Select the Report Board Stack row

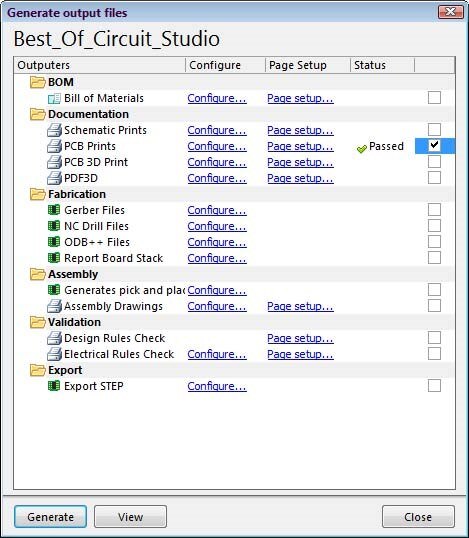[234, 258]
